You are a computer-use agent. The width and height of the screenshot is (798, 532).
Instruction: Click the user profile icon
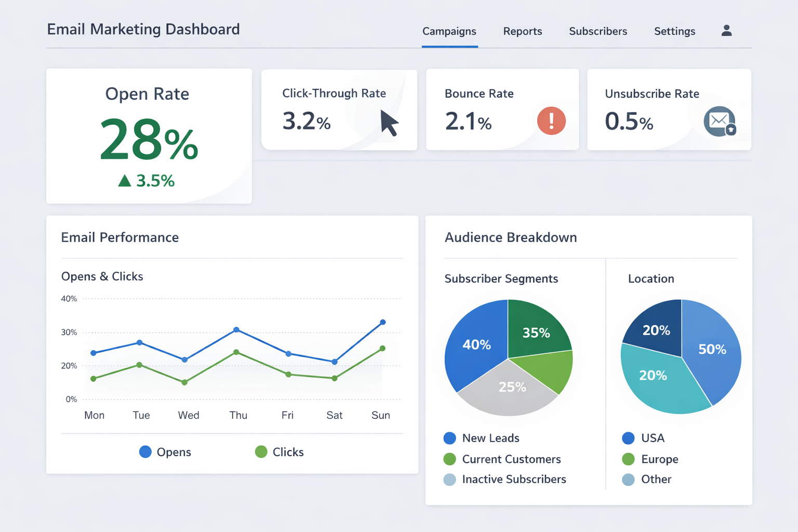pos(726,31)
